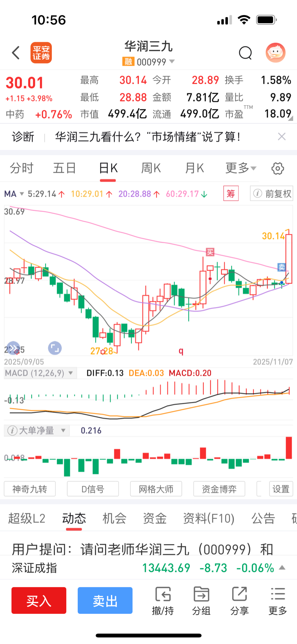Switch to 五日 tab
The width and height of the screenshot is (297, 644).
click(65, 168)
